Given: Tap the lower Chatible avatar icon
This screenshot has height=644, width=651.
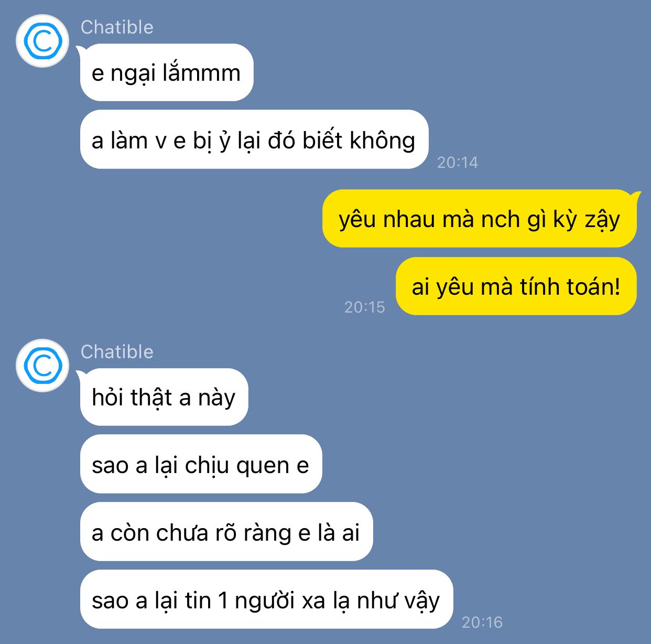Looking at the screenshot, I should click(x=42, y=366).
